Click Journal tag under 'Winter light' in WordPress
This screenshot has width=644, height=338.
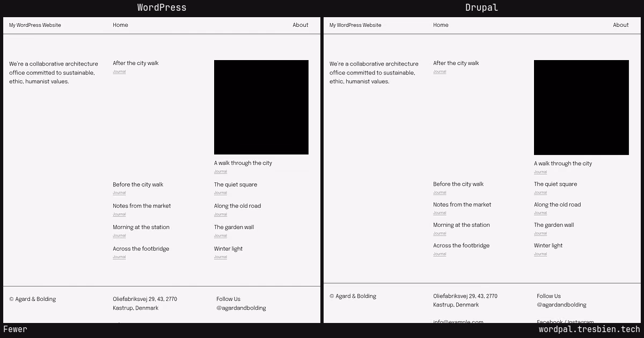click(221, 257)
